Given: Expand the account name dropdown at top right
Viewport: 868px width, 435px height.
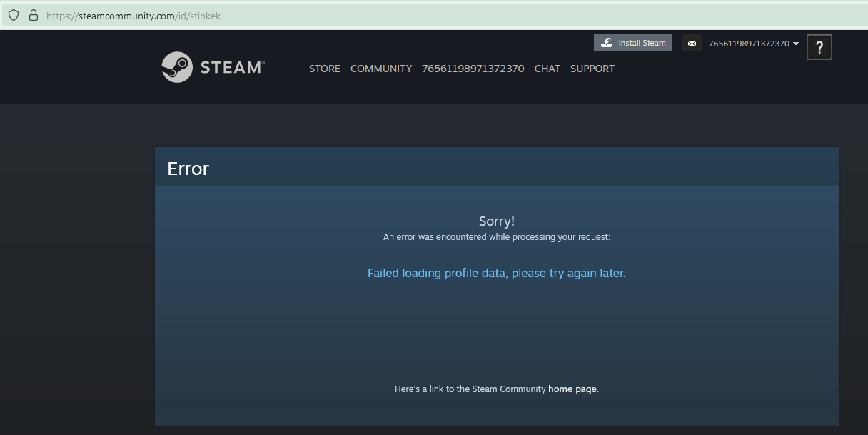Looking at the screenshot, I should coord(754,44).
